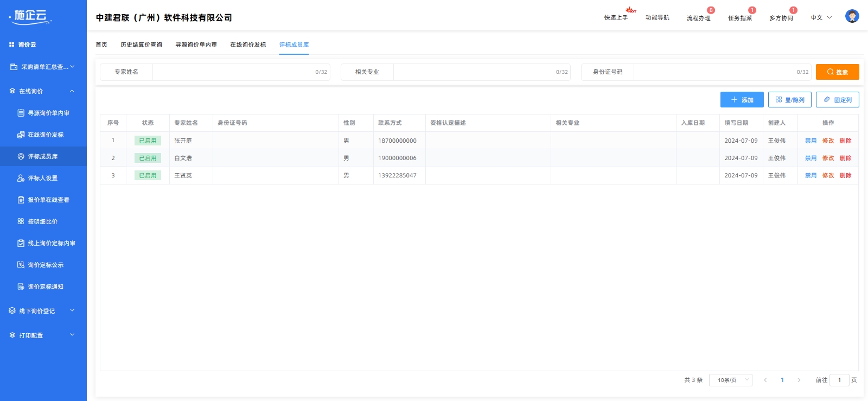Viewport: 868px width, 401px height.
Task: Open 询价定标通知 sidebar item
Action: pos(46,287)
